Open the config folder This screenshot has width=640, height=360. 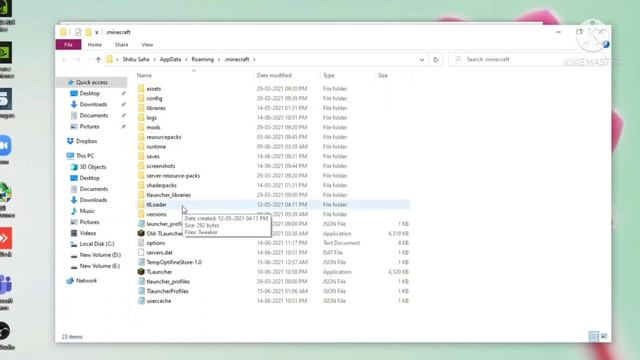tap(154, 98)
